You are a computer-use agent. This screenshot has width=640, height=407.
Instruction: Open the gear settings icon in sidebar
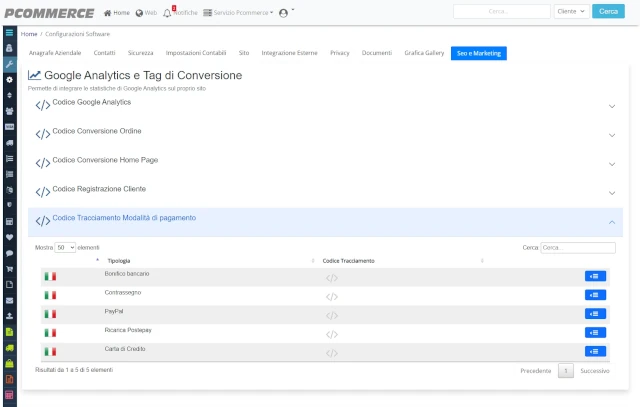(9, 80)
